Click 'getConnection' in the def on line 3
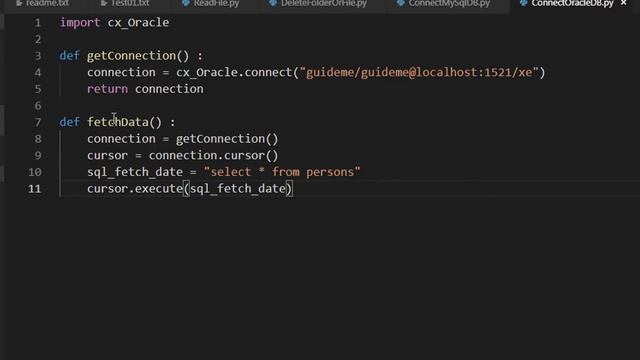 click(131, 56)
